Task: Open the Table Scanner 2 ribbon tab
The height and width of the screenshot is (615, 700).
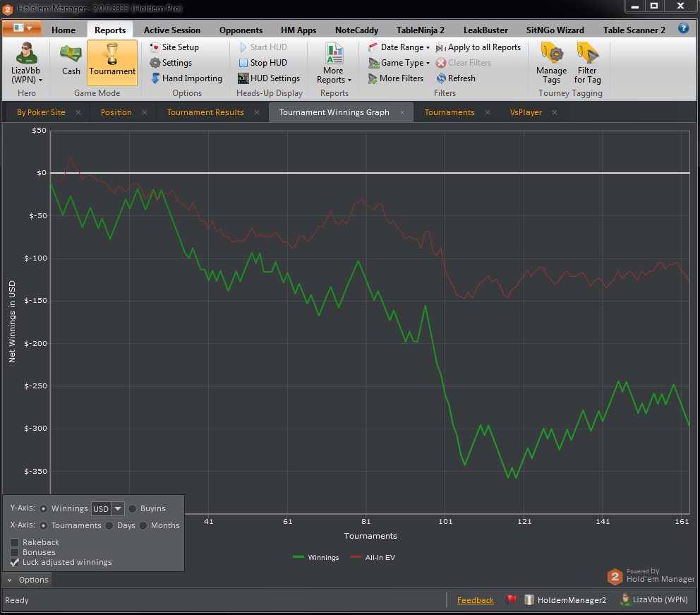Action: (x=634, y=30)
